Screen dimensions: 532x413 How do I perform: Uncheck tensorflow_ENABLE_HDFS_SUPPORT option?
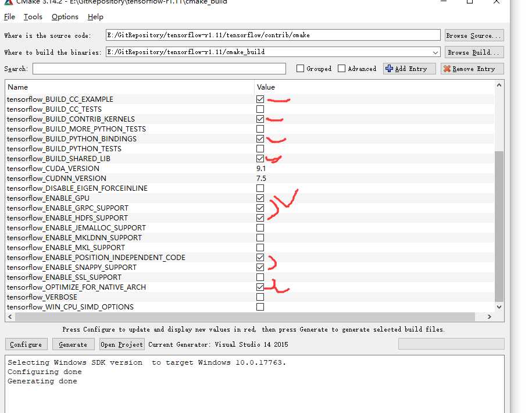click(x=260, y=218)
